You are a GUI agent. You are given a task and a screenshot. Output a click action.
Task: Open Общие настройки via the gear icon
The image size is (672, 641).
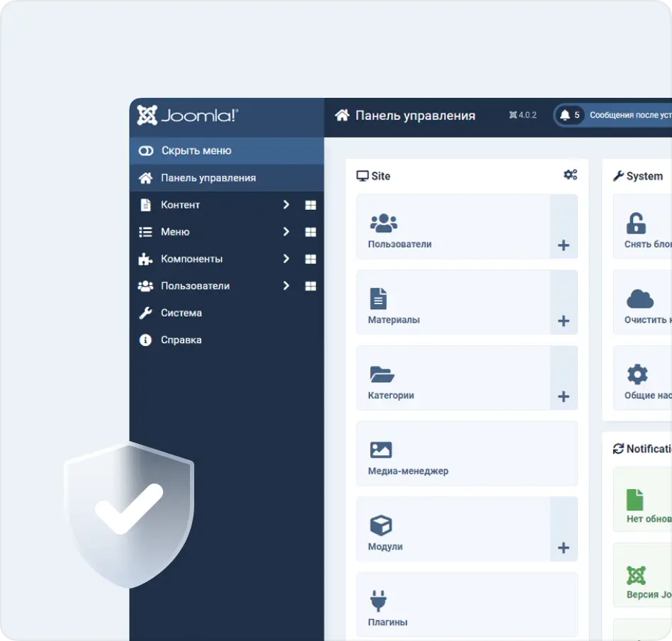pyautogui.click(x=637, y=372)
